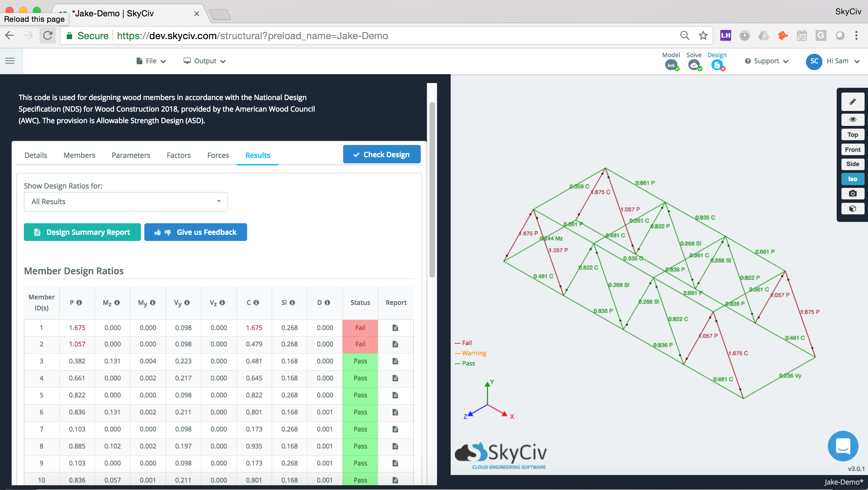The width and height of the screenshot is (868, 490).
Task: Click the Check Design button
Action: pyautogui.click(x=382, y=154)
